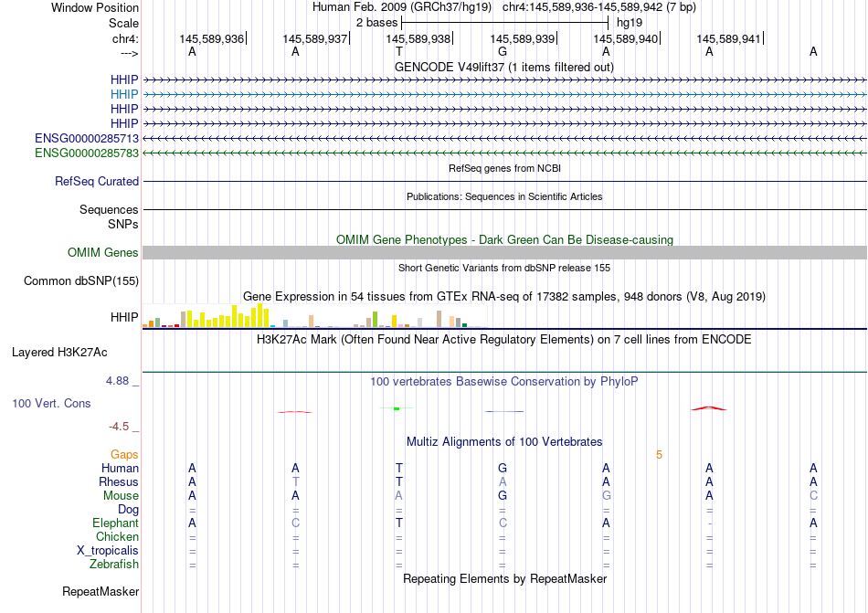Select the Mouse alignment row label
The height and width of the screenshot is (613, 868).
coord(121,496)
